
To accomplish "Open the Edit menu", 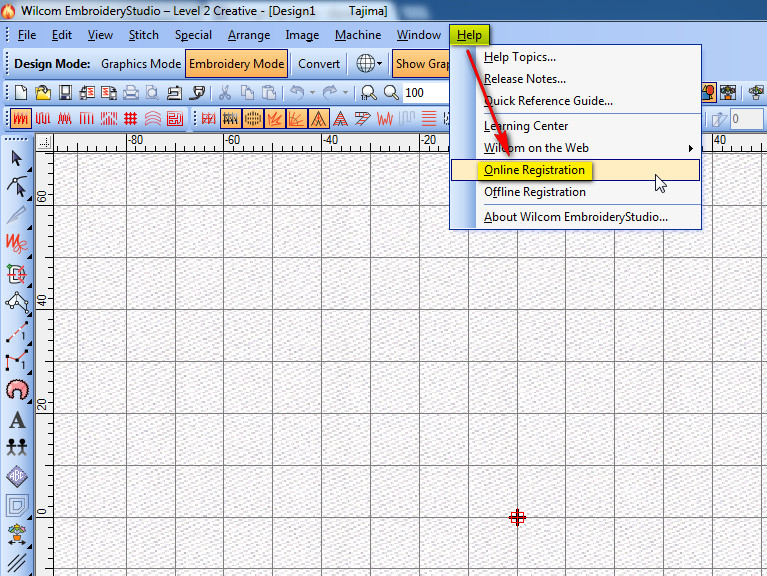I will tap(62, 35).
